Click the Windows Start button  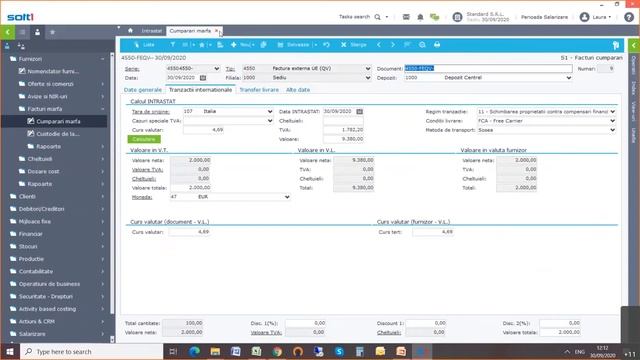click(x=10, y=351)
